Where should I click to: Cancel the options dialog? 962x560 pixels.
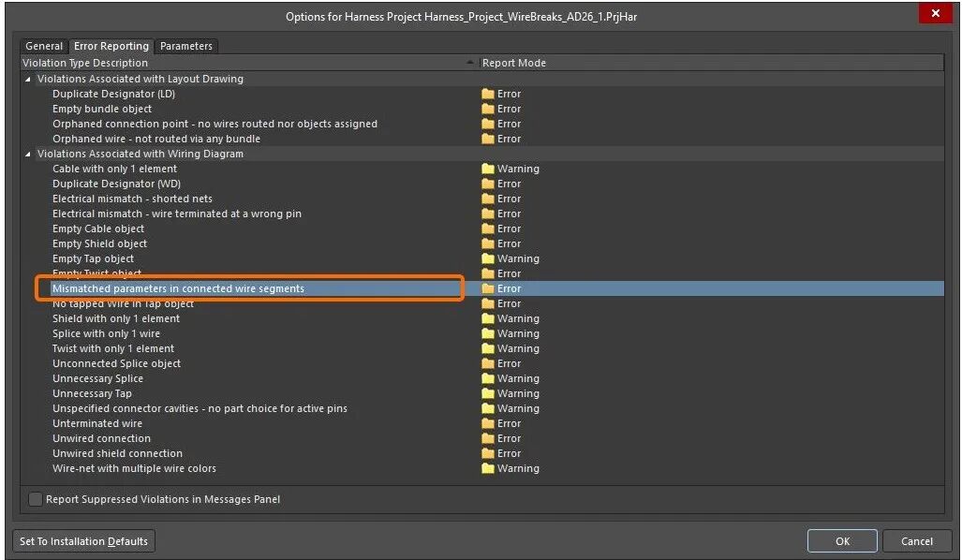pos(916,541)
